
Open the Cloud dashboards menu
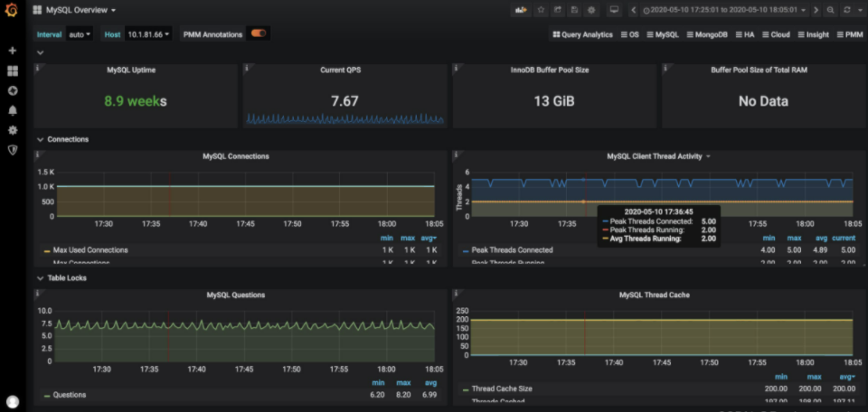776,34
